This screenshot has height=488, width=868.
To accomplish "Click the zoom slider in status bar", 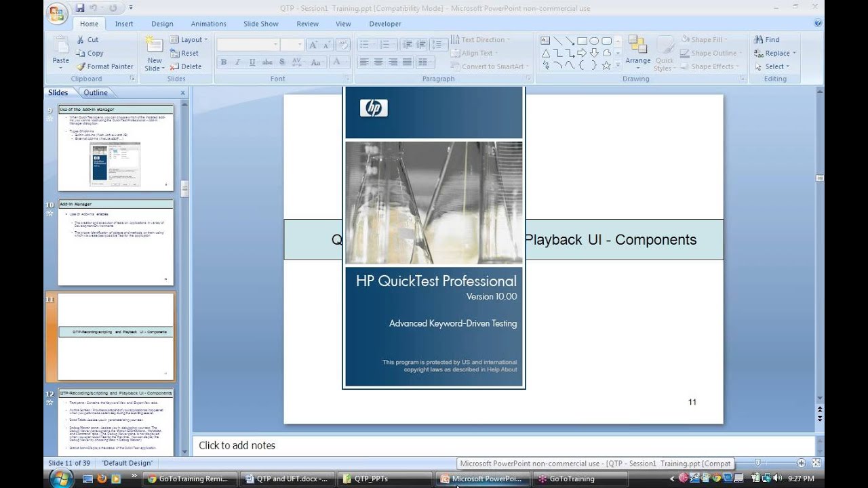I will 757,463.
